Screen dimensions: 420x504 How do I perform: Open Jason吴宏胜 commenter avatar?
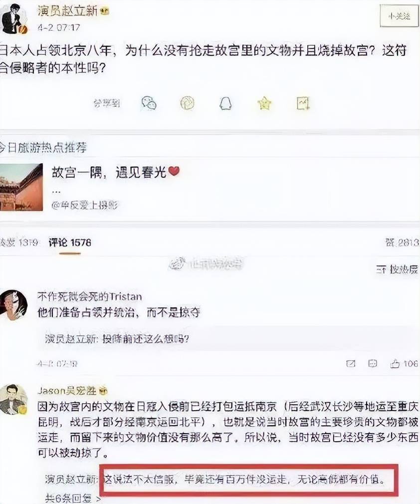coord(14,399)
